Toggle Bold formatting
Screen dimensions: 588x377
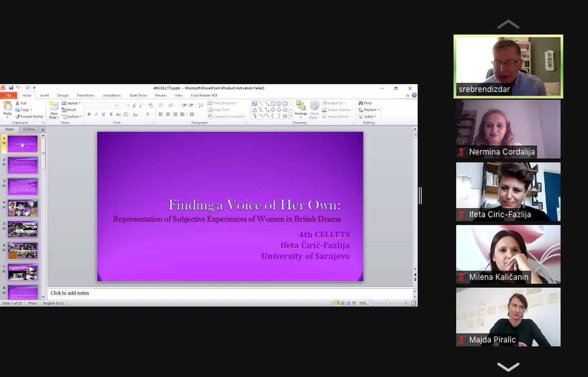89,114
